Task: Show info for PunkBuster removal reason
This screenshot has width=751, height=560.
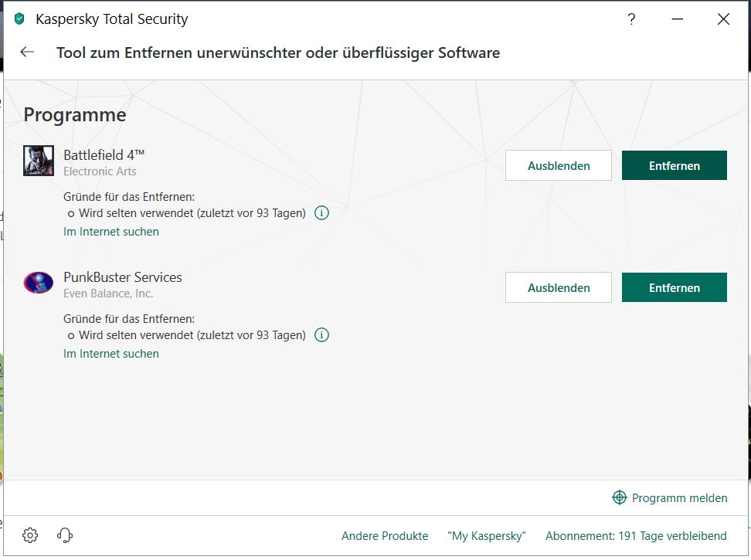Action: point(322,335)
